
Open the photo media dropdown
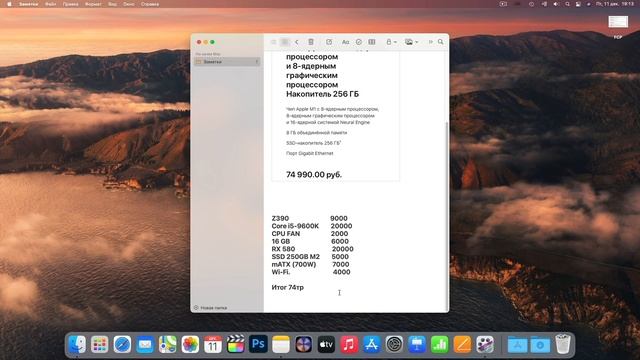411,42
